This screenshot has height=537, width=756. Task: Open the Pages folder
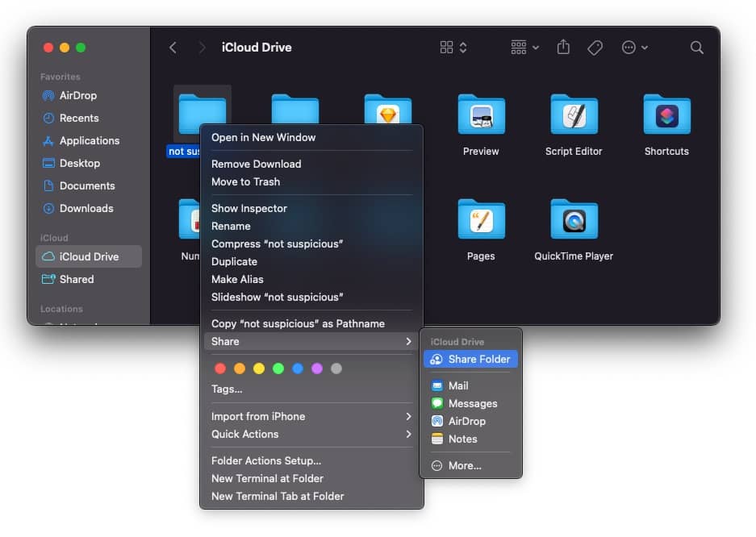click(x=481, y=219)
